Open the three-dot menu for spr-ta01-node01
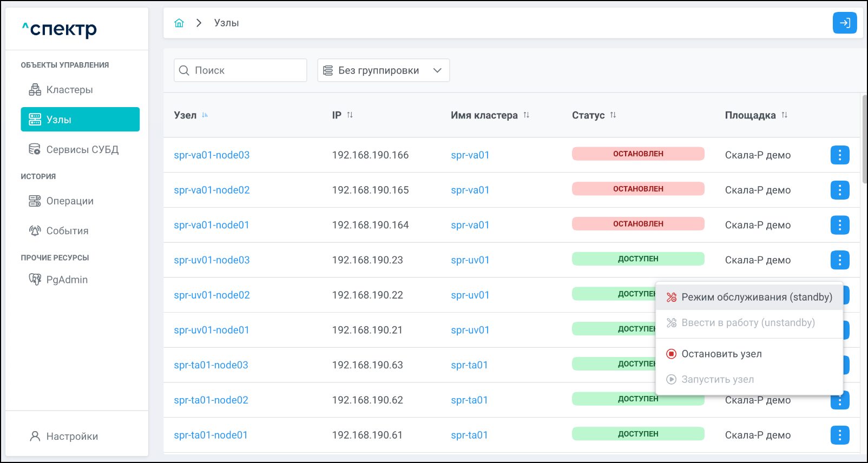 point(839,435)
